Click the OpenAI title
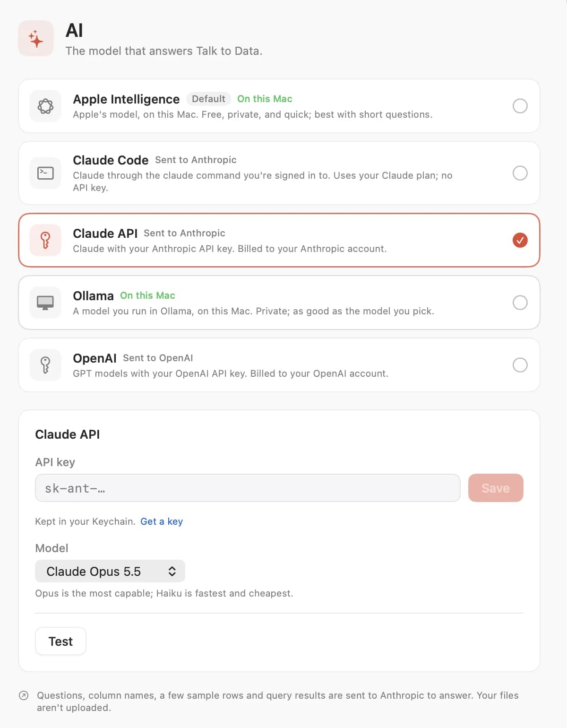Image resolution: width=567 pixels, height=728 pixels. (x=94, y=358)
